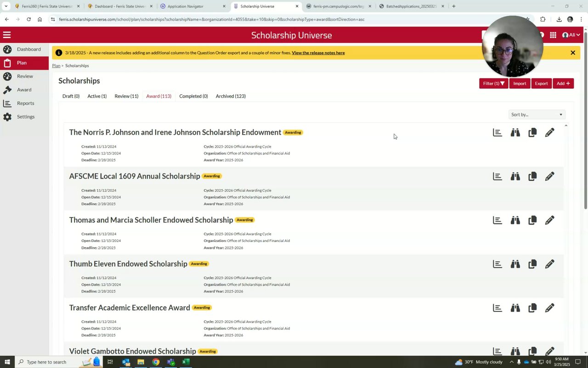
Task: Open Review in sidebar
Action: [x=24, y=76]
